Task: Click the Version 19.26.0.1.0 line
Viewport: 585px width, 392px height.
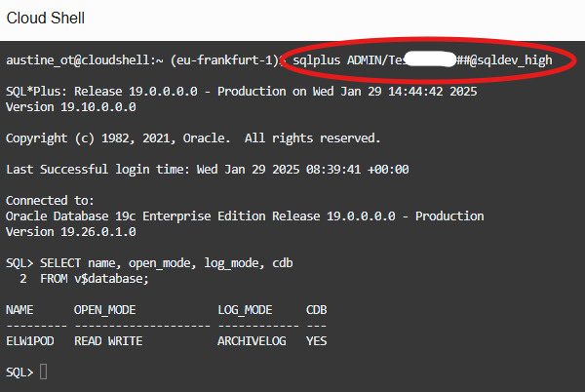Action: [x=71, y=232]
